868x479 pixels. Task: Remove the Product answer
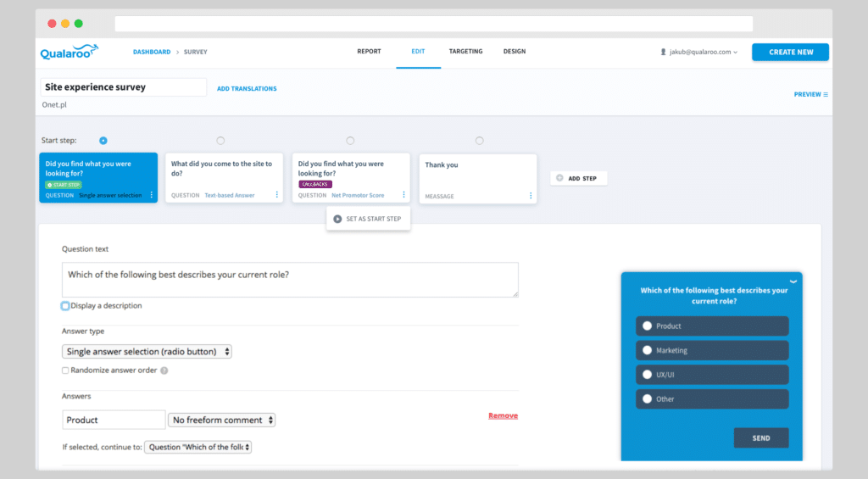coord(503,416)
